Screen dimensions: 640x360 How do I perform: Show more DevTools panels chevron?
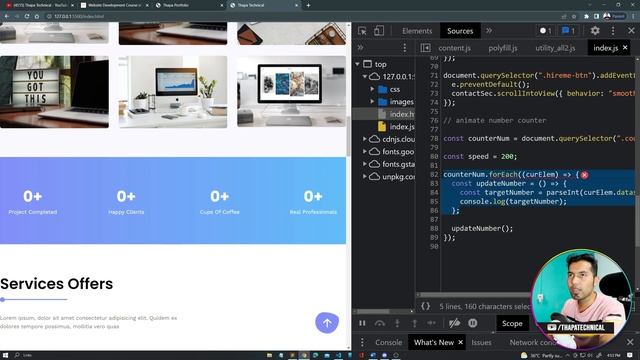(x=489, y=31)
